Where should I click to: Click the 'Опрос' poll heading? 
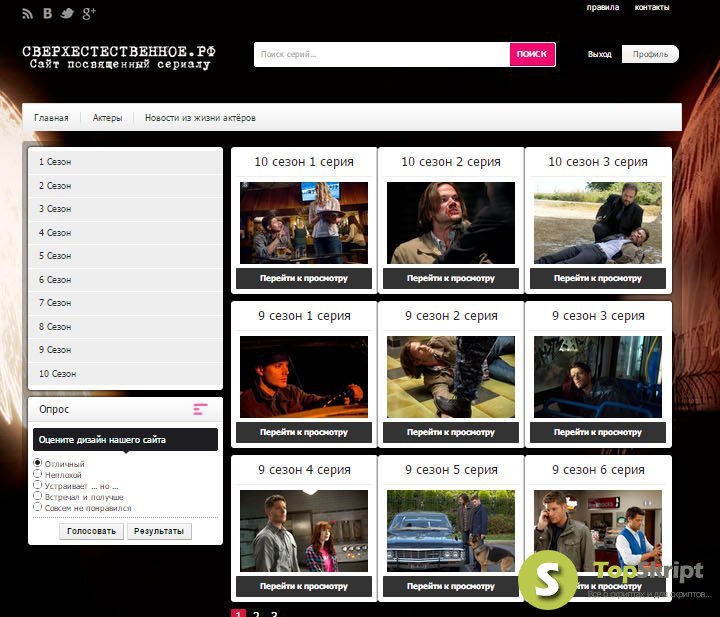click(54, 409)
